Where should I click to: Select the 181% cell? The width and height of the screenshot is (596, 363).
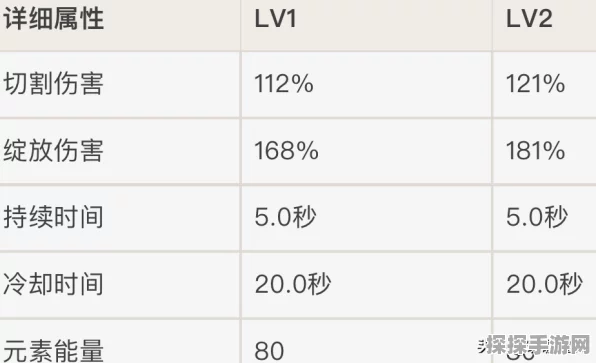pos(535,151)
